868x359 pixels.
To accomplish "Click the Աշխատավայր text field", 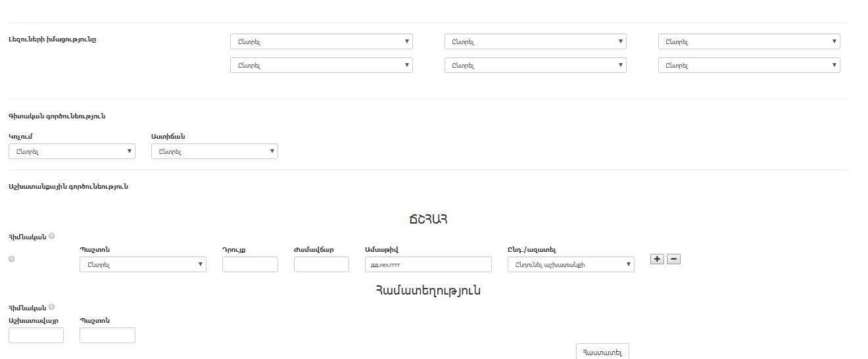I will click(36, 335).
